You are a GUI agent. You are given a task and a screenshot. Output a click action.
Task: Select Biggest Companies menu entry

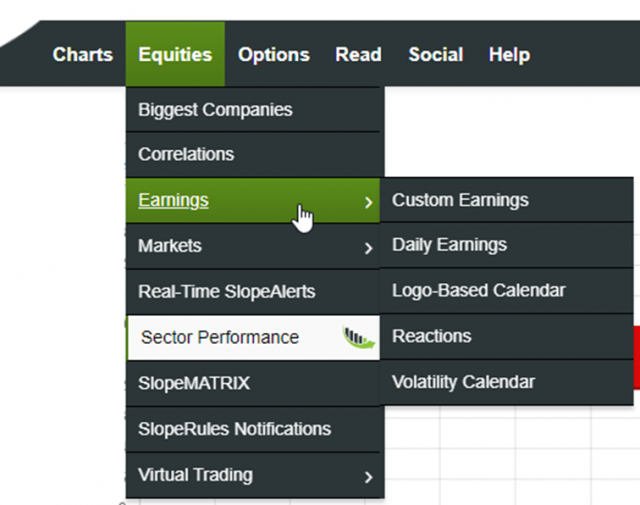[215, 109]
